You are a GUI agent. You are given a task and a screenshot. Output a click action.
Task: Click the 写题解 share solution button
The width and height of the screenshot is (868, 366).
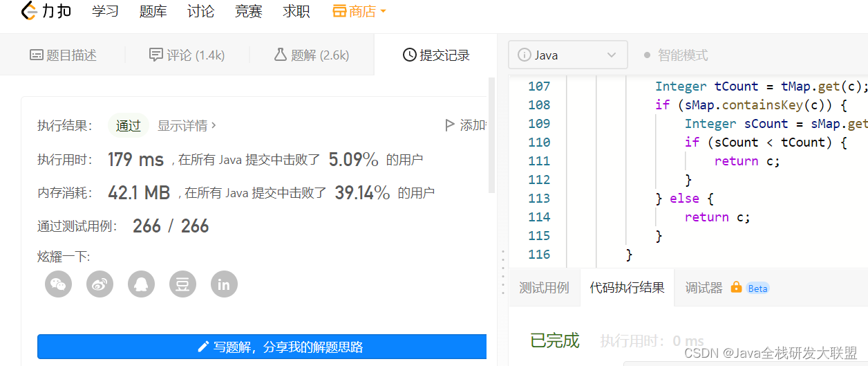click(x=262, y=347)
